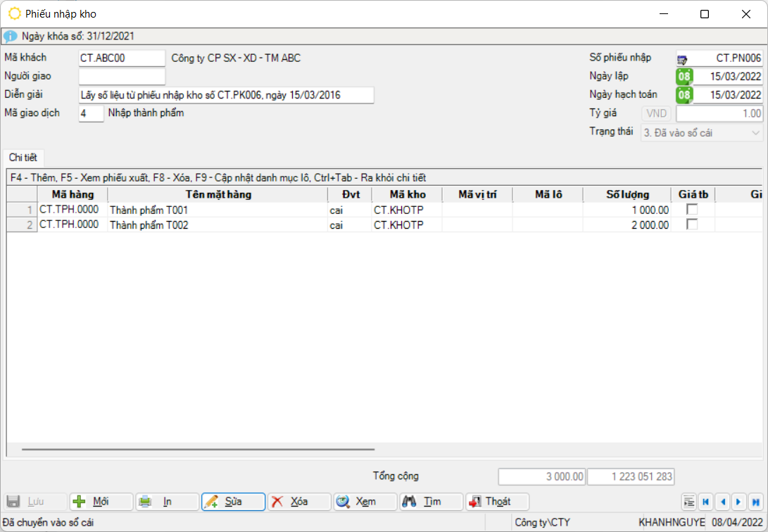
Task: Click the Xóa delete button
Action: (299, 502)
